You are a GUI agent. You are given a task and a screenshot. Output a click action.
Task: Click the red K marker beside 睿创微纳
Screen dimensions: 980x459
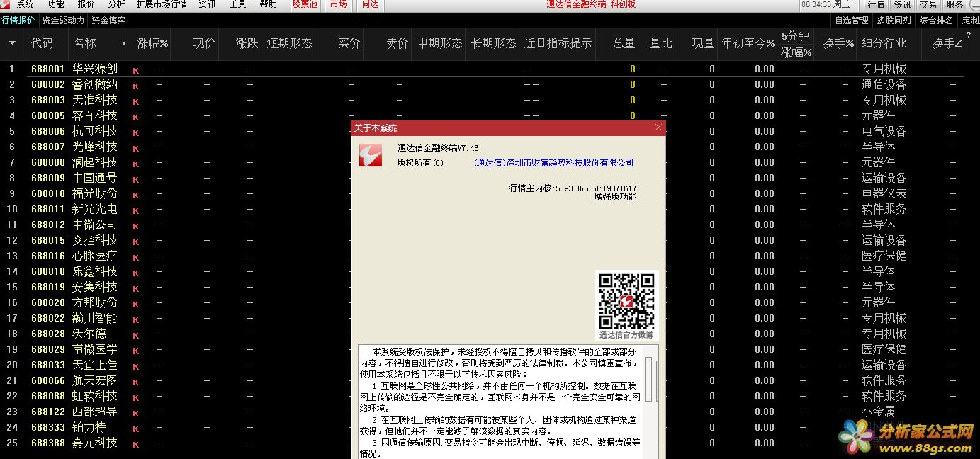(136, 86)
